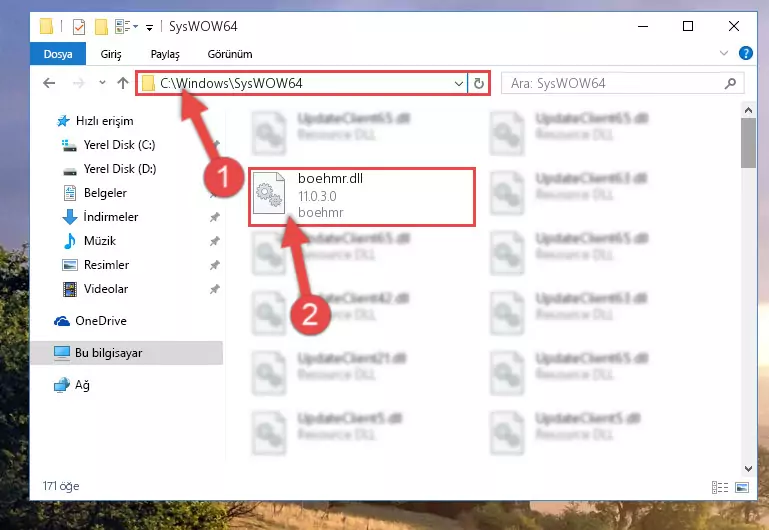Close the SysWOW64 window

[x=734, y=26]
